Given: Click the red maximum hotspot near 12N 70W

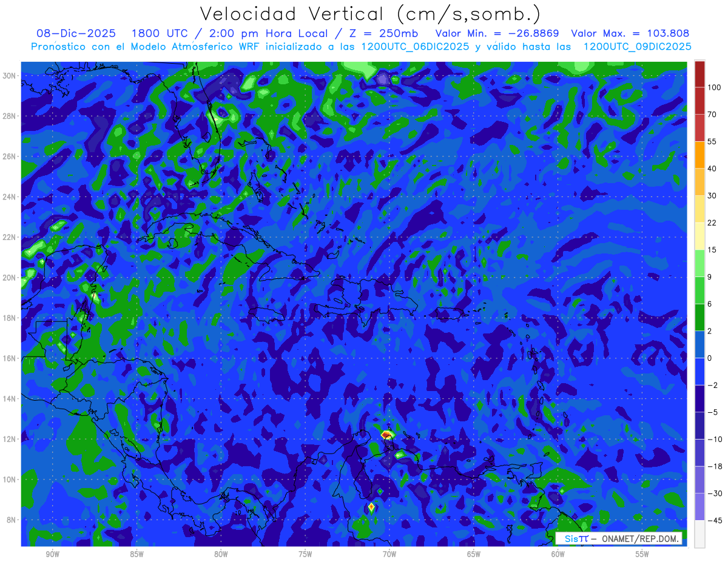Looking at the screenshot, I should pos(387,434).
